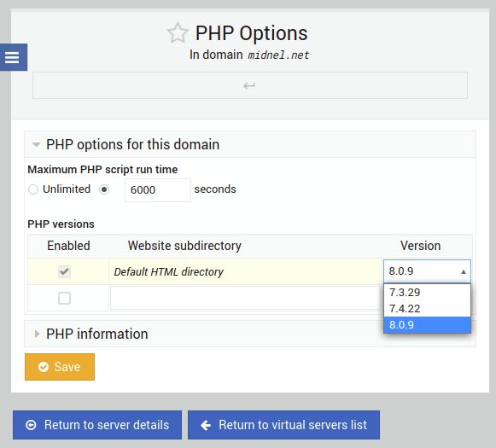The image size is (496, 448).
Task: Toggle the Default HTML directory enabled checkbox
Action: coord(64,271)
